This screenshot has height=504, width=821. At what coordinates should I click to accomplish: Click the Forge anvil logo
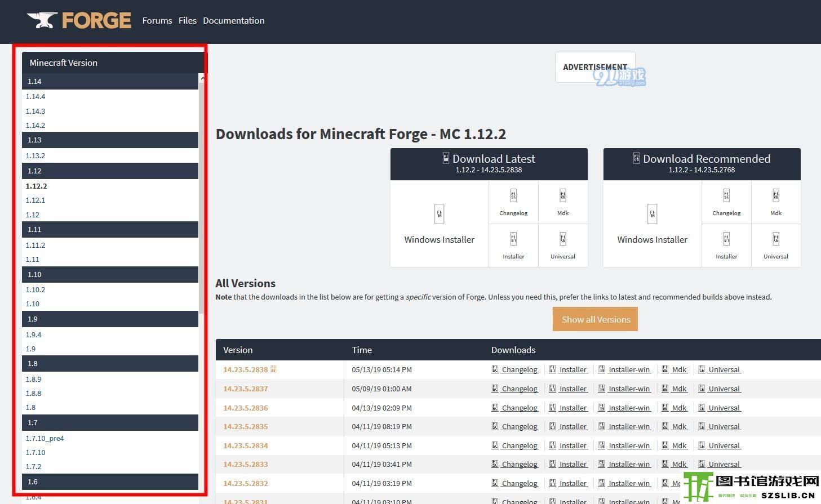(79, 20)
